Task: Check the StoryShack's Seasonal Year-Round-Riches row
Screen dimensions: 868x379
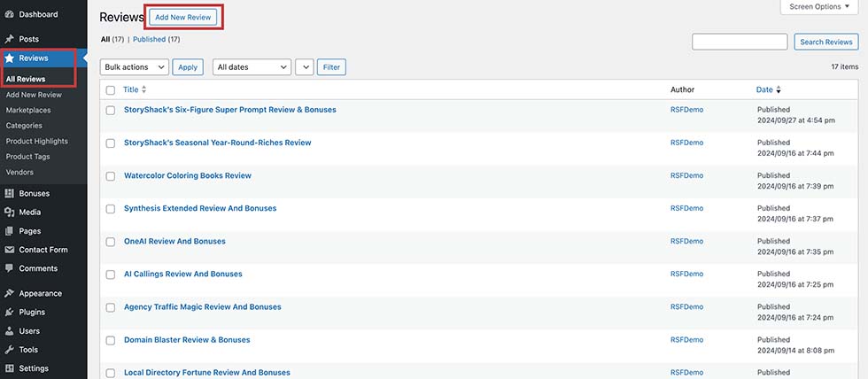Action: point(111,143)
